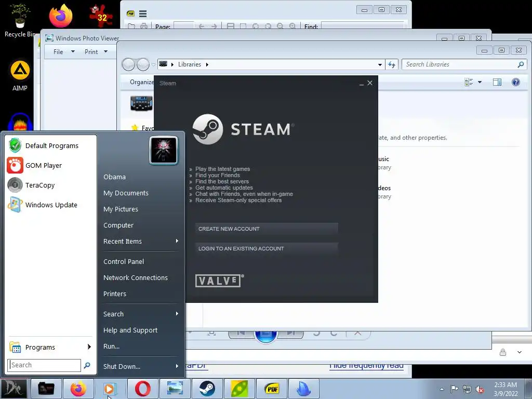Click the Valve logo in Steam window

pyautogui.click(x=220, y=281)
